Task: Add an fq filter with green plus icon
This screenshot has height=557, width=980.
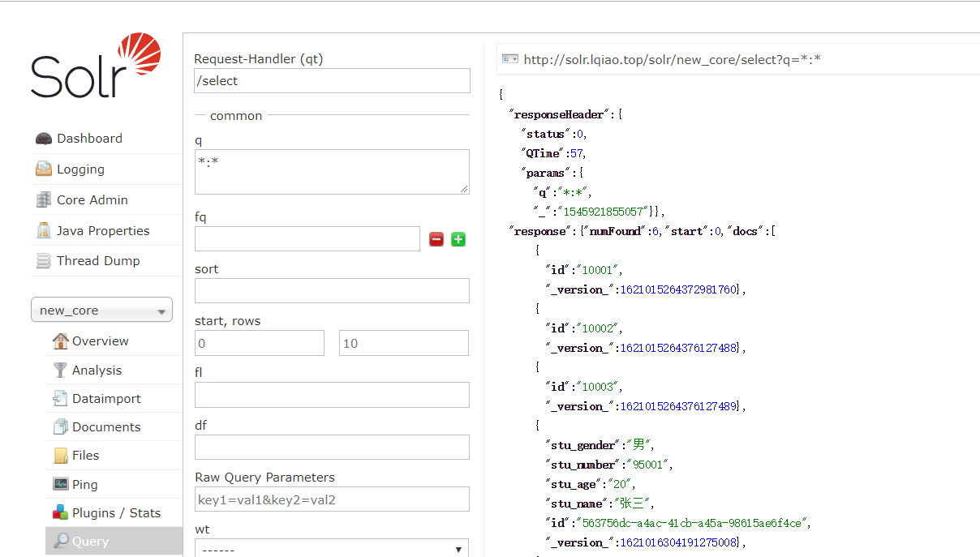Action: coord(458,239)
